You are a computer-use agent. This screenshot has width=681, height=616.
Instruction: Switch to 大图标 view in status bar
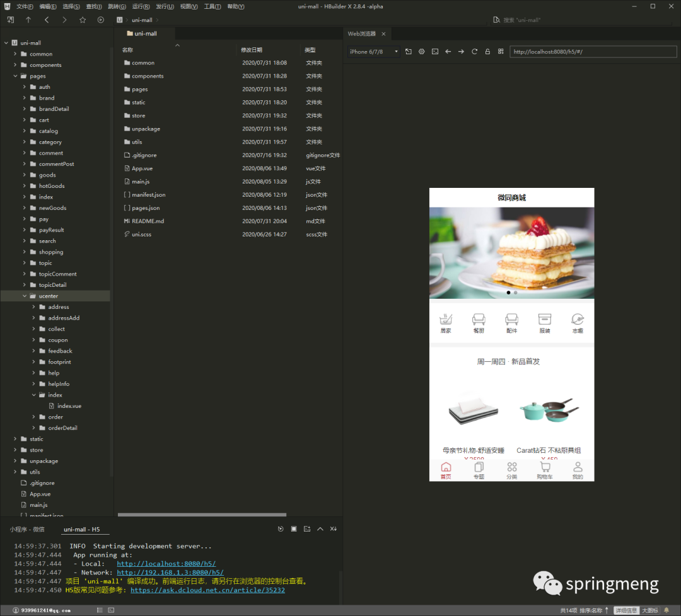coord(649,610)
